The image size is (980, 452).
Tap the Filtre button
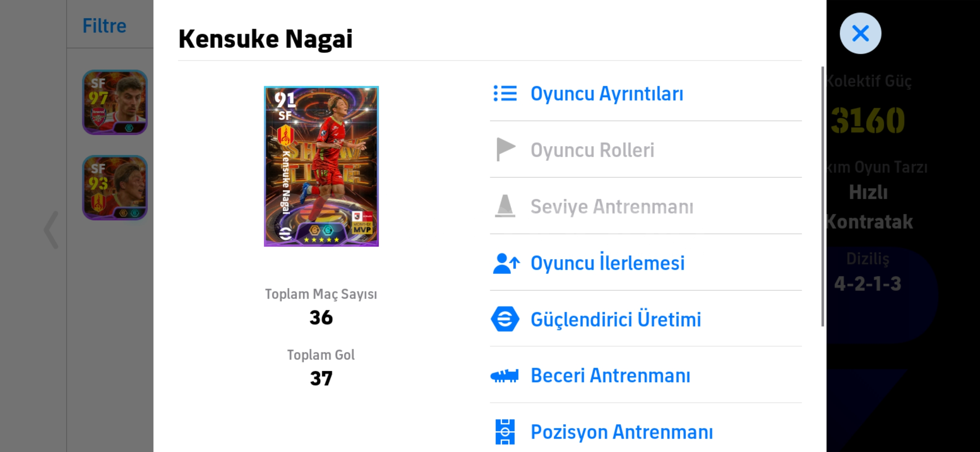tap(104, 26)
